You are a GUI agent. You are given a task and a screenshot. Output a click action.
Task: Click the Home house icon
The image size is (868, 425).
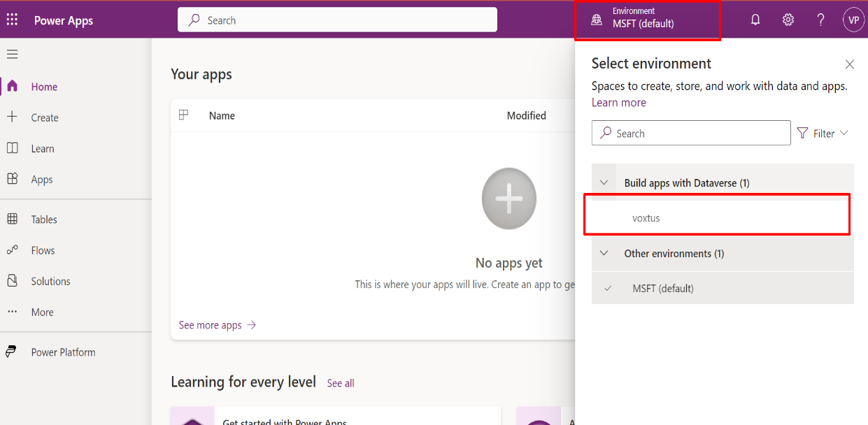point(12,86)
